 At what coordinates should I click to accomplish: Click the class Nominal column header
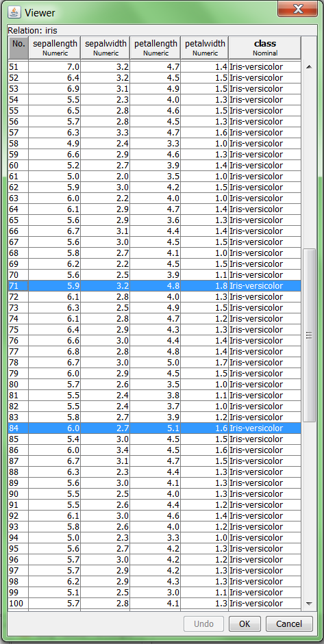[265, 48]
